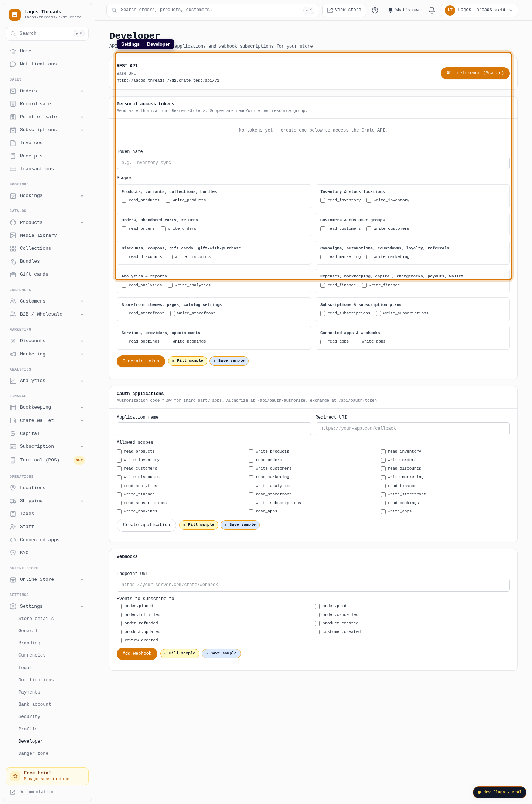The image size is (532, 804).
Task: Open the dev flags pill
Action: 499,792
